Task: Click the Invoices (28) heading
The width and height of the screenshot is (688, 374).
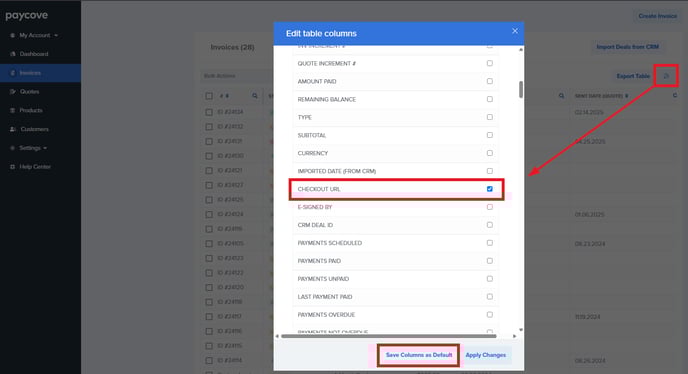Action: (x=233, y=47)
